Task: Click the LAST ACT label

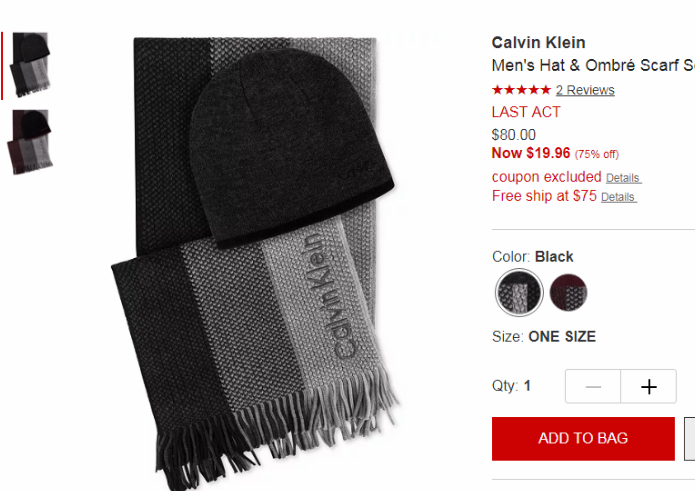Action: pyautogui.click(x=526, y=112)
